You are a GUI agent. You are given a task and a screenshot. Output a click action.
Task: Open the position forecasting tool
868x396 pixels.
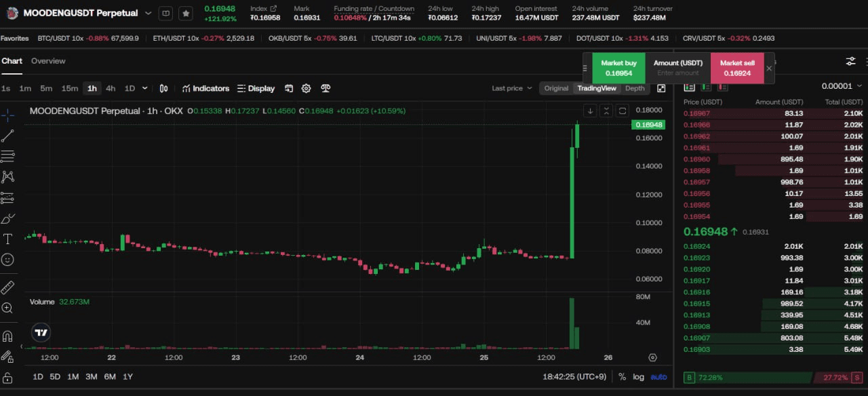pyautogui.click(x=7, y=198)
